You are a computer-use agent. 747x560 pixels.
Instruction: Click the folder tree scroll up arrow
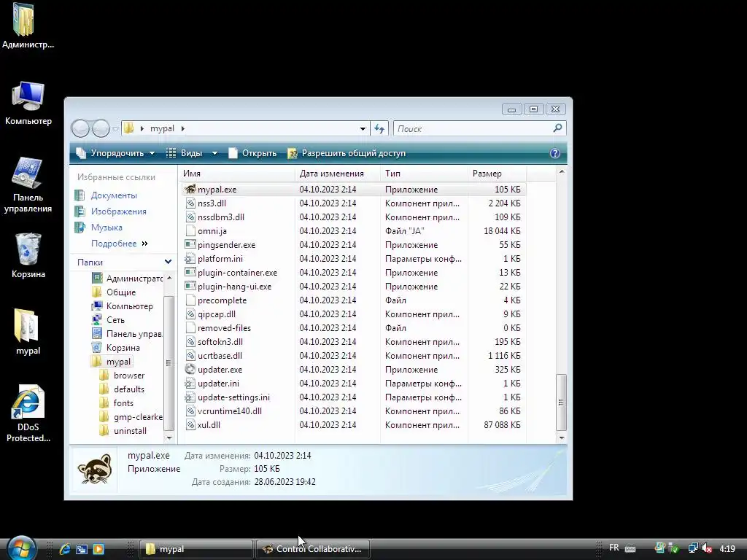tap(169, 278)
